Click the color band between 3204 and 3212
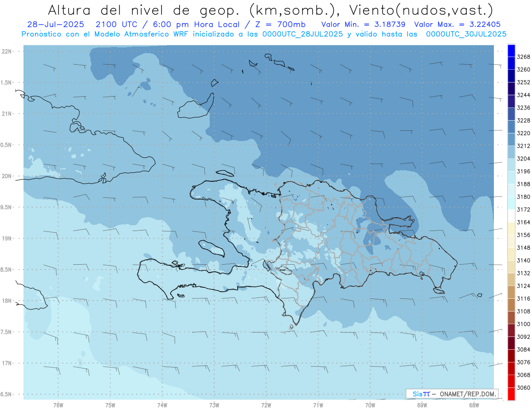This screenshot has height=411, width=532. click(511, 152)
